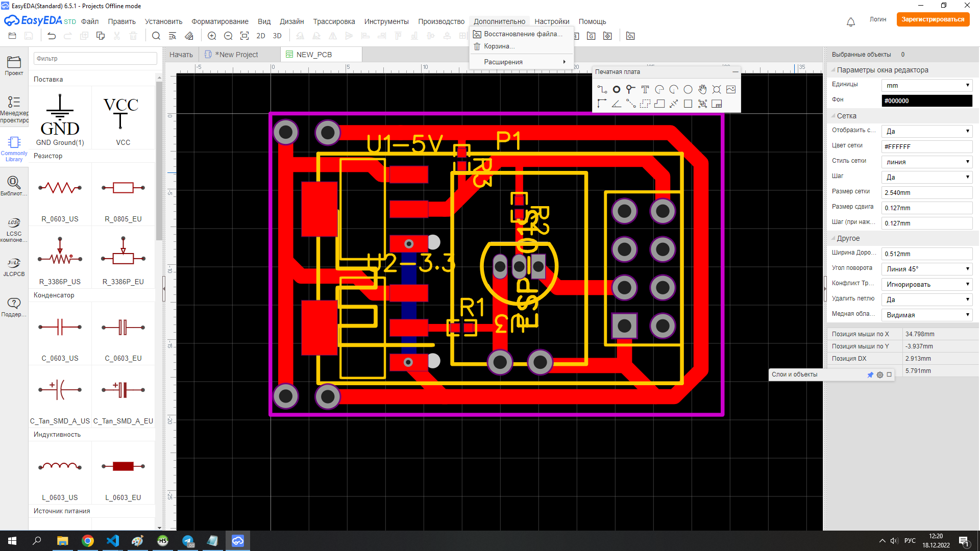The width and height of the screenshot is (980, 551).
Task: Open grid style dropdown
Action: coord(926,162)
